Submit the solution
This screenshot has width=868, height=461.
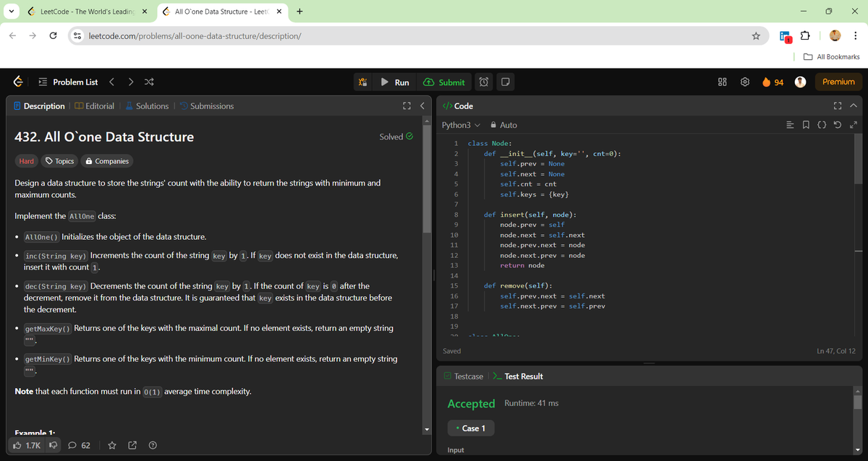click(444, 82)
